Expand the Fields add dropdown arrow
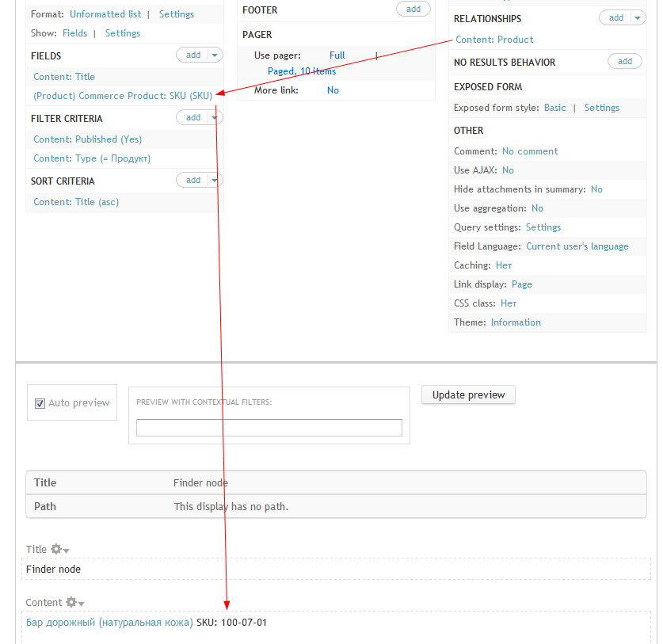Viewport: 663px width, 644px height. (215, 55)
